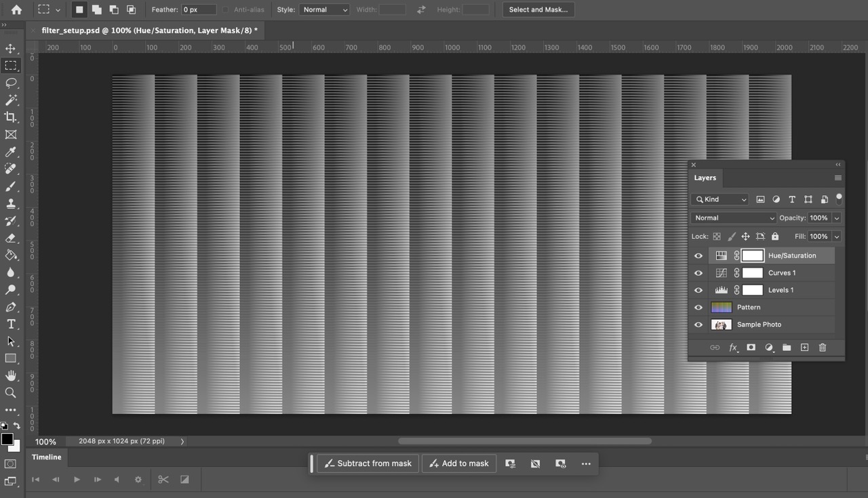
Task: Click the Select and Mask button
Action: [538, 9]
